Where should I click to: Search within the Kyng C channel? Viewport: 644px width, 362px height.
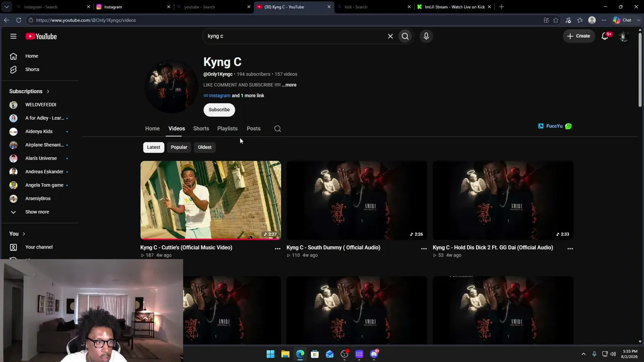[278, 129]
